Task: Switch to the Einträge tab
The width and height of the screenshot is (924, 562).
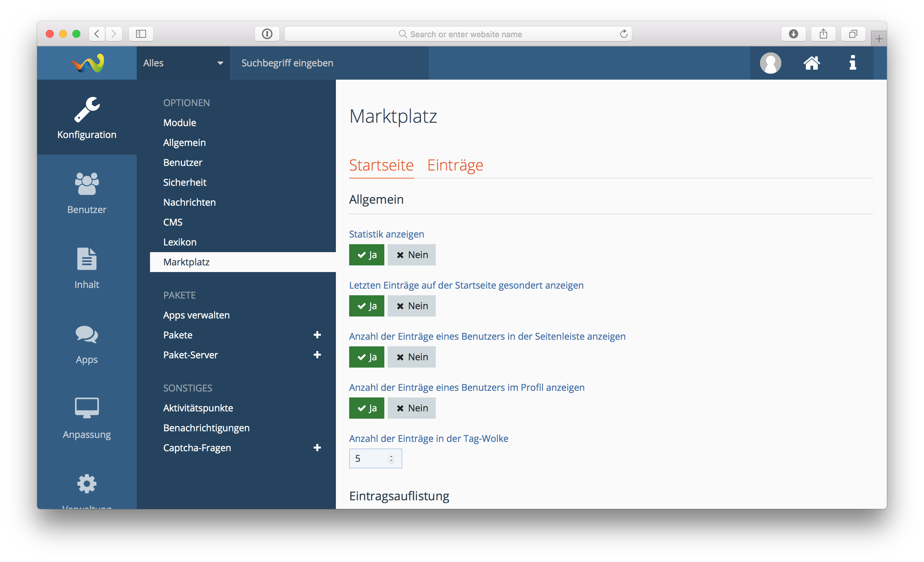Action: (x=455, y=165)
